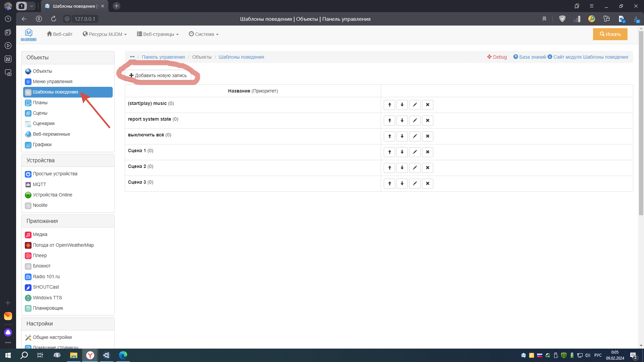Click 'Добавить новую запись' button
The height and width of the screenshot is (362, 644).
click(x=158, y=75)
